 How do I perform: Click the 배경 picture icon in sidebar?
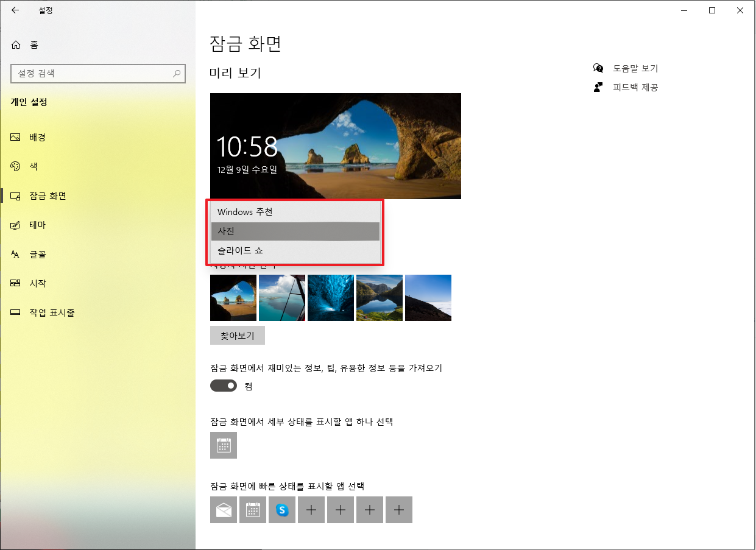[x=16, y=137]
